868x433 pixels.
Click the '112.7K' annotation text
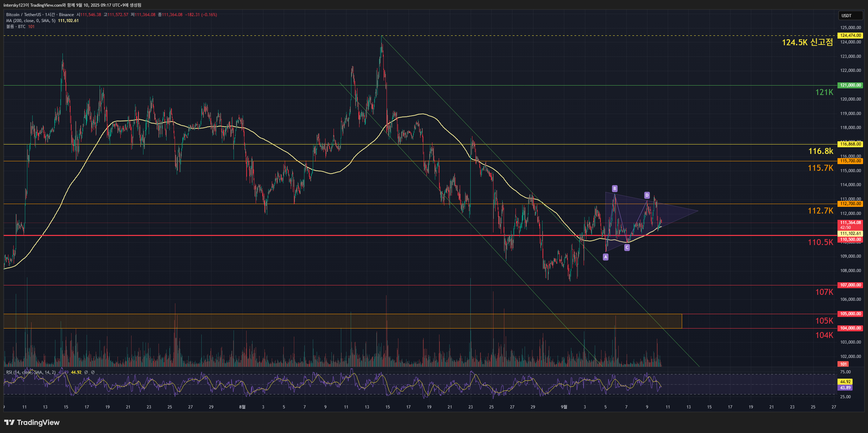coord(820,211)
